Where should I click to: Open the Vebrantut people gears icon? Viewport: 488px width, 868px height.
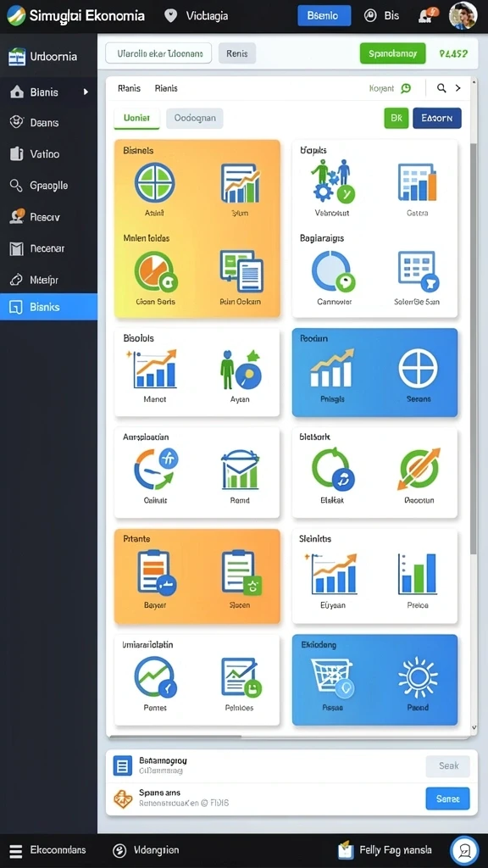point(332,181)
